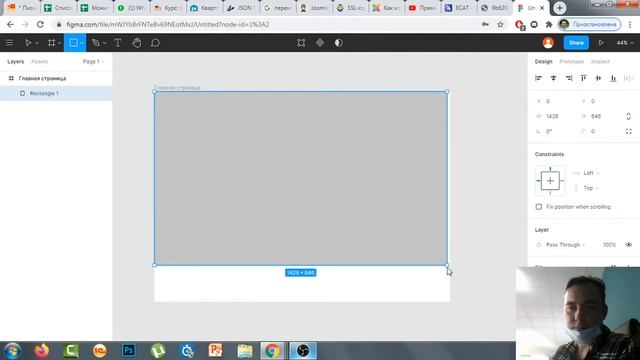
Task: Select the Hand tool
Action: point(137,43)
